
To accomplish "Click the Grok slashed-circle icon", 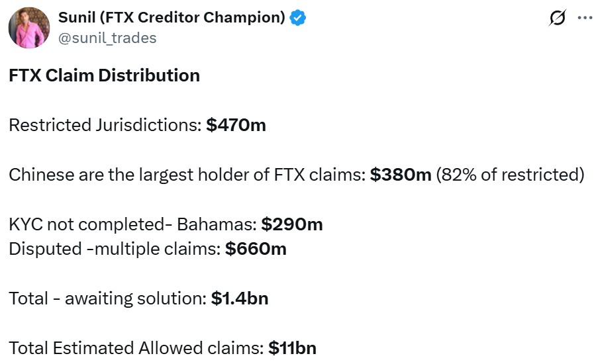I will [558, 19].
